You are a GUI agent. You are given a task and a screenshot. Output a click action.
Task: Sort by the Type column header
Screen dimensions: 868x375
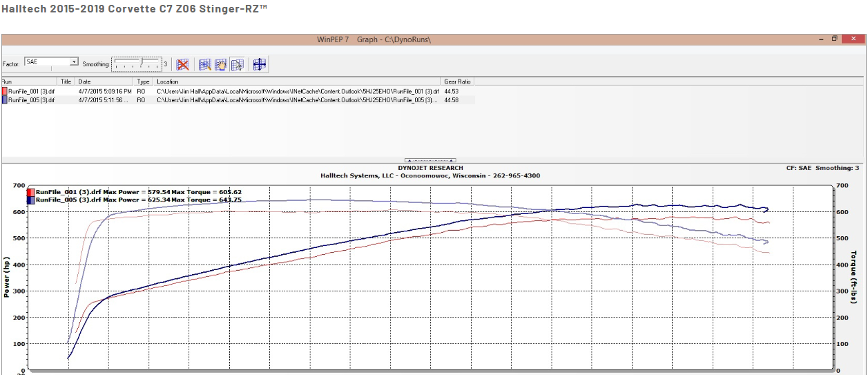coord(144,81)
